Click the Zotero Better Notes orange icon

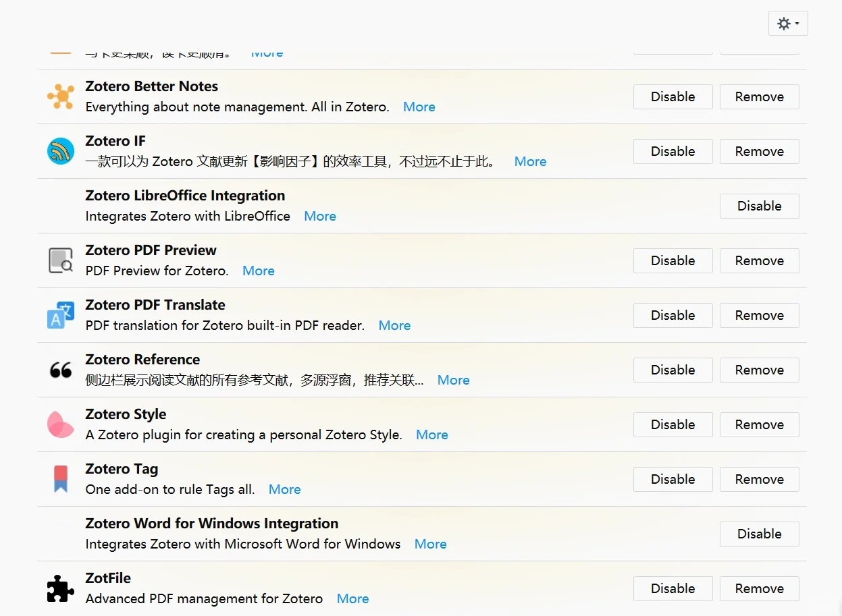coord(61,96)
